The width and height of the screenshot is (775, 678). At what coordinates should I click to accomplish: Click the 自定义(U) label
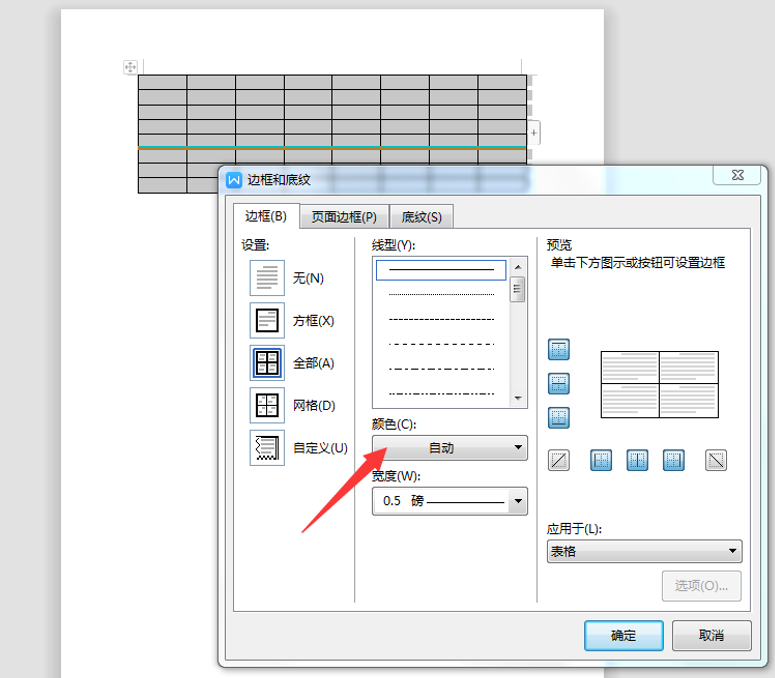[320, 448]
